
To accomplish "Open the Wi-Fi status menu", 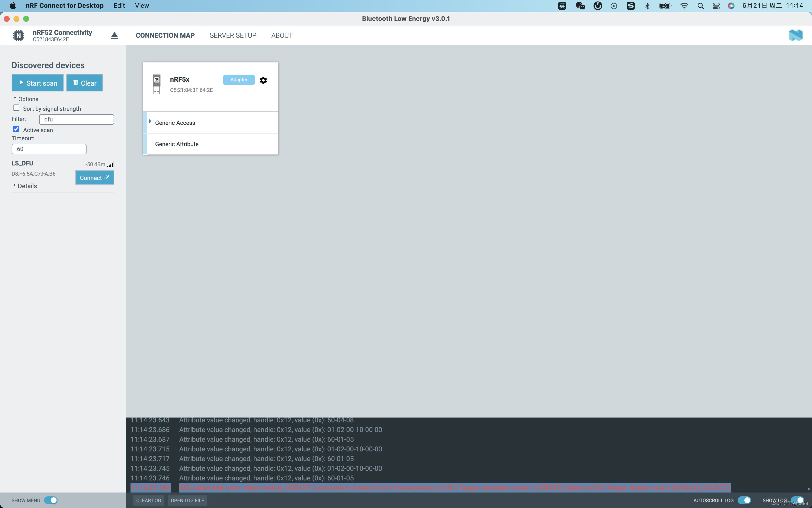I will 684,6.
